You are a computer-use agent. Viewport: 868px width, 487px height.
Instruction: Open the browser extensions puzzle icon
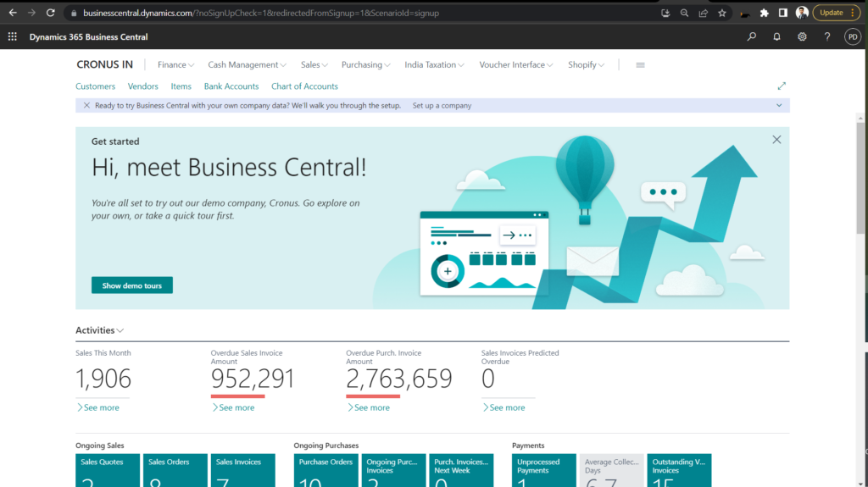pos(764,13)
